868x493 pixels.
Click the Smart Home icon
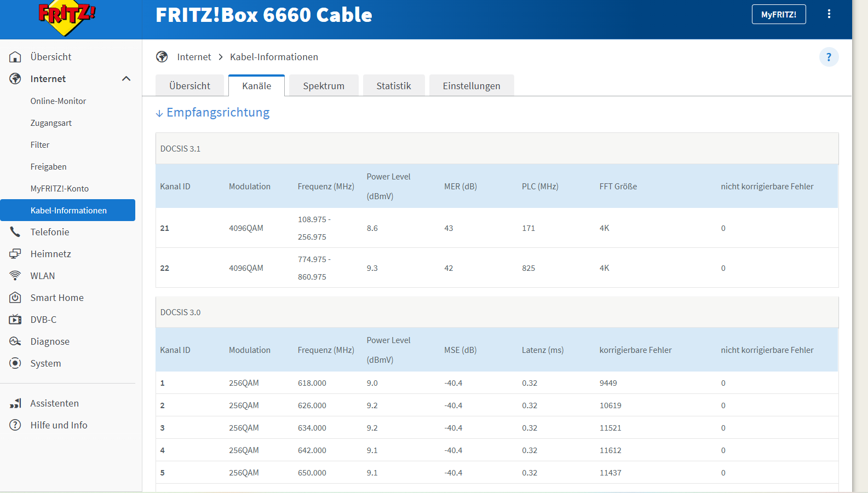coord(15,298)
